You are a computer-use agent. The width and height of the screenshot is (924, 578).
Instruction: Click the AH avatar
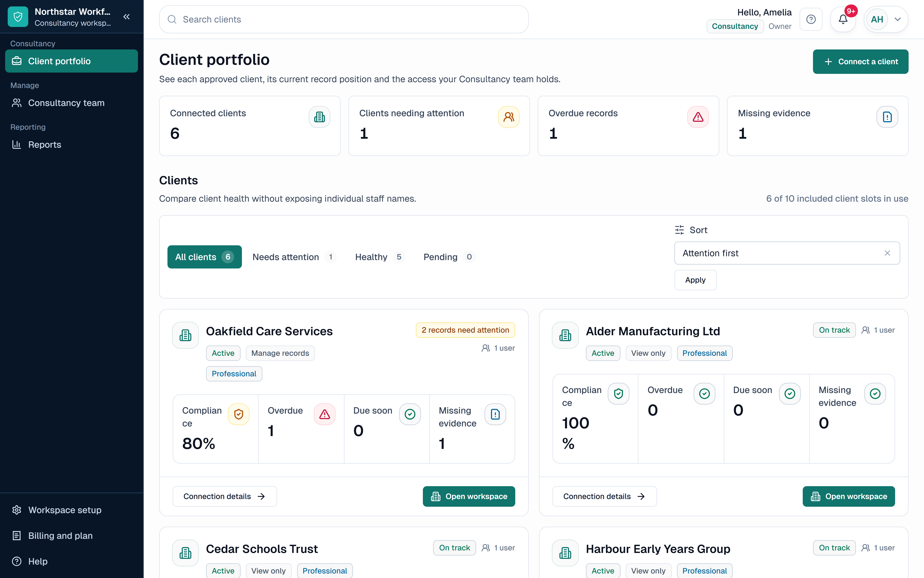point(877,19)
